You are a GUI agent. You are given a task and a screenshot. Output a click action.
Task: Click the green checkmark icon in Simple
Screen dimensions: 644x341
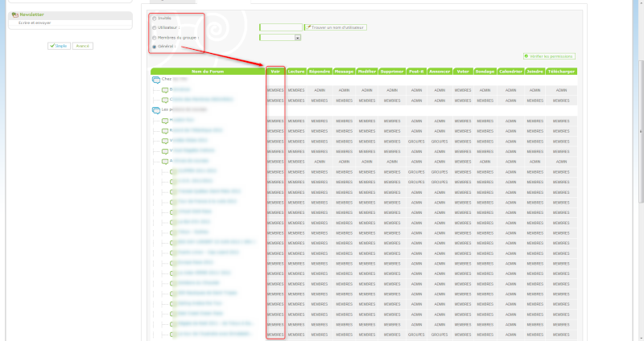[x=52, y=46]
